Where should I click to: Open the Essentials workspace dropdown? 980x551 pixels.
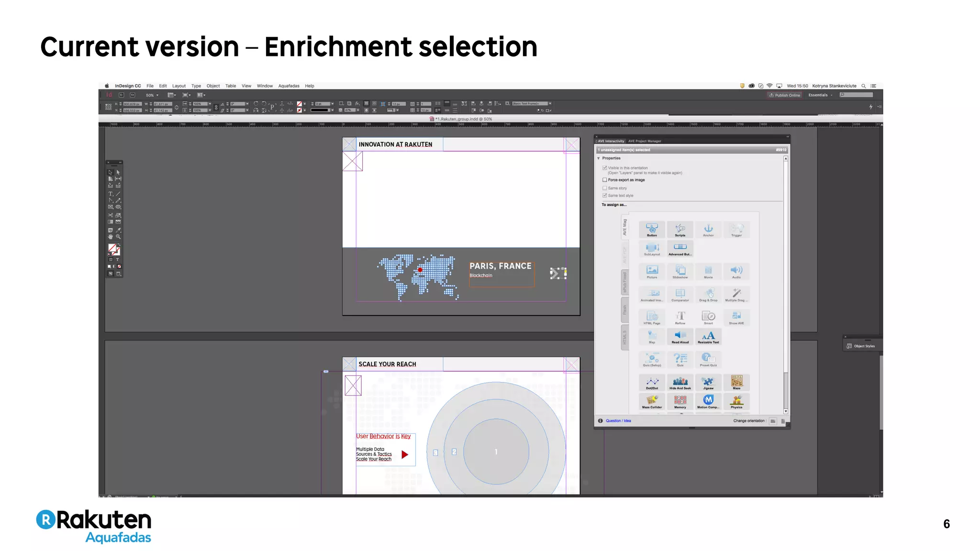(820, 95)
